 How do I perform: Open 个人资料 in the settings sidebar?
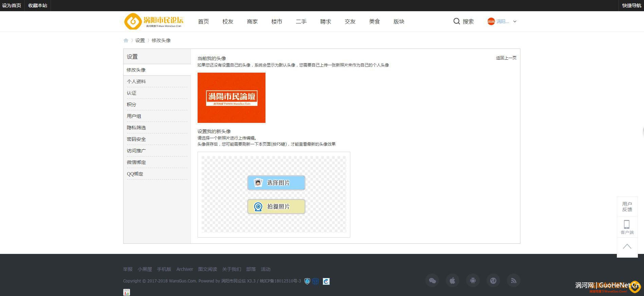(136, 81)
